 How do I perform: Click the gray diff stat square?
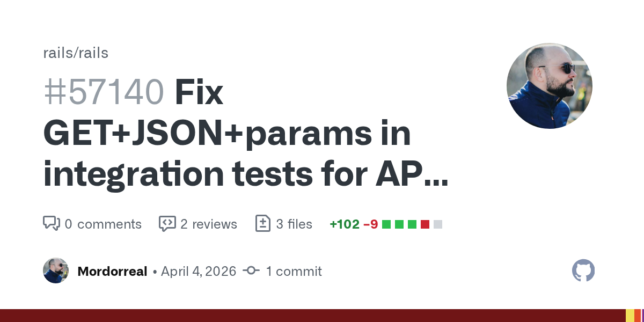tap(438, 224)
